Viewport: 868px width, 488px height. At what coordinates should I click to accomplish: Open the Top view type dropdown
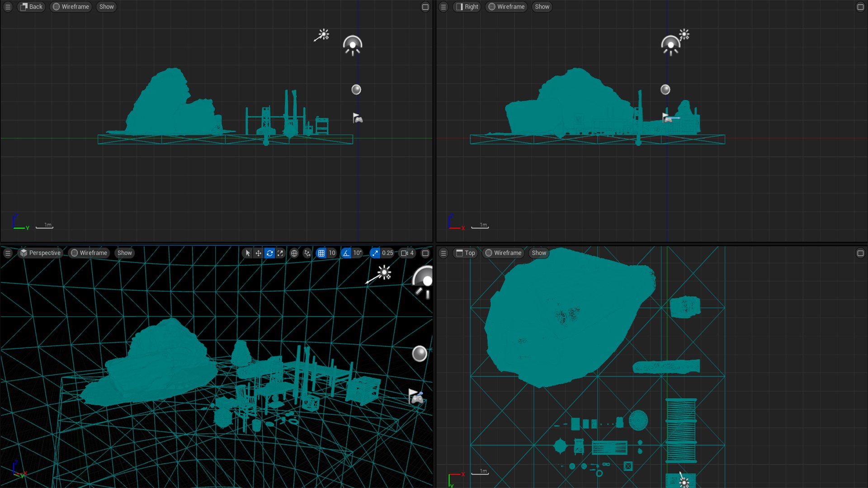(x=465, y=253)
